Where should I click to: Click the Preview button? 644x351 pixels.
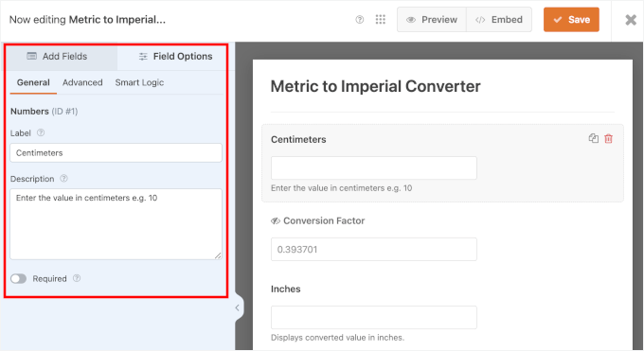432,20
